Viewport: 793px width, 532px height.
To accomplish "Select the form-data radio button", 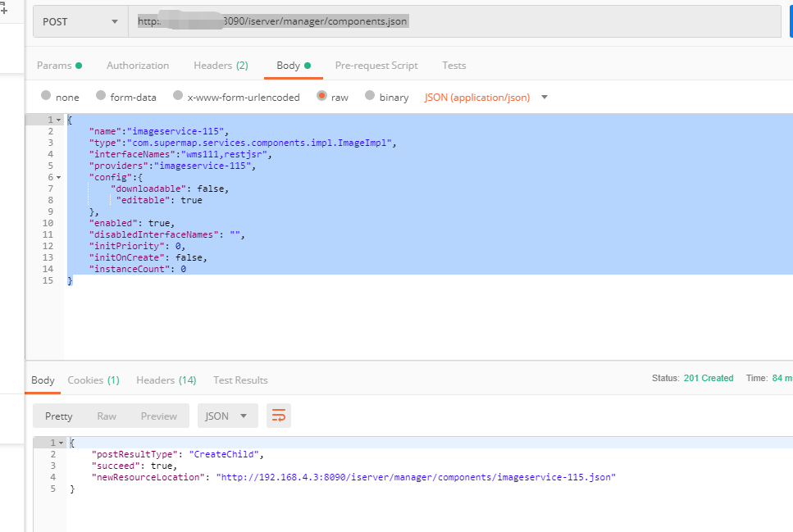I will pyautogui.click(x=101, y=95).
